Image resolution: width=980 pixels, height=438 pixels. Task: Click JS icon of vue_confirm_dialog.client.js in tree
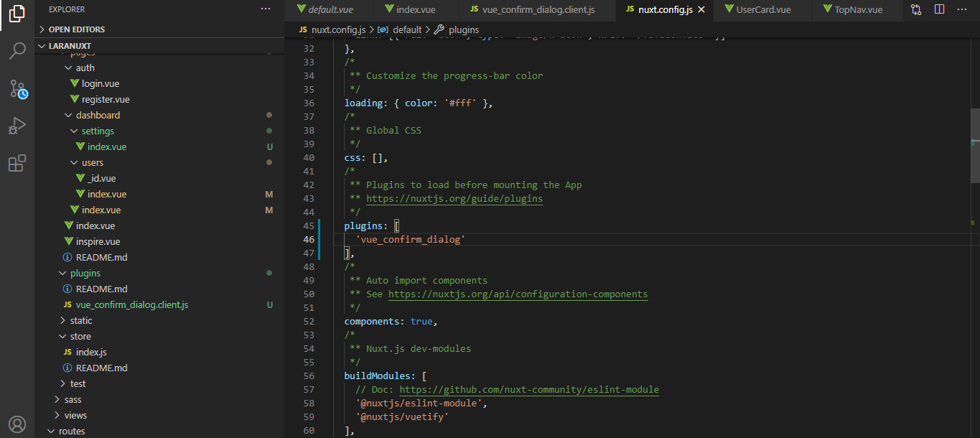coord(67,304)
